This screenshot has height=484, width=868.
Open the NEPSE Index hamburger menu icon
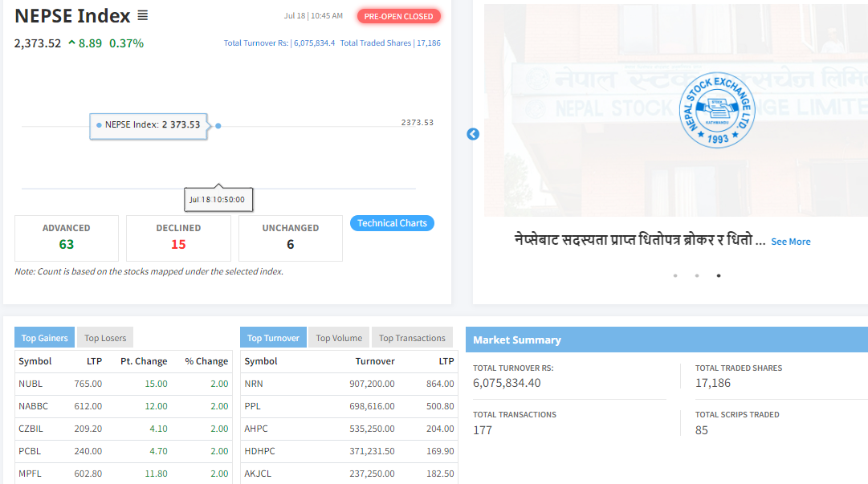(142, 15)
